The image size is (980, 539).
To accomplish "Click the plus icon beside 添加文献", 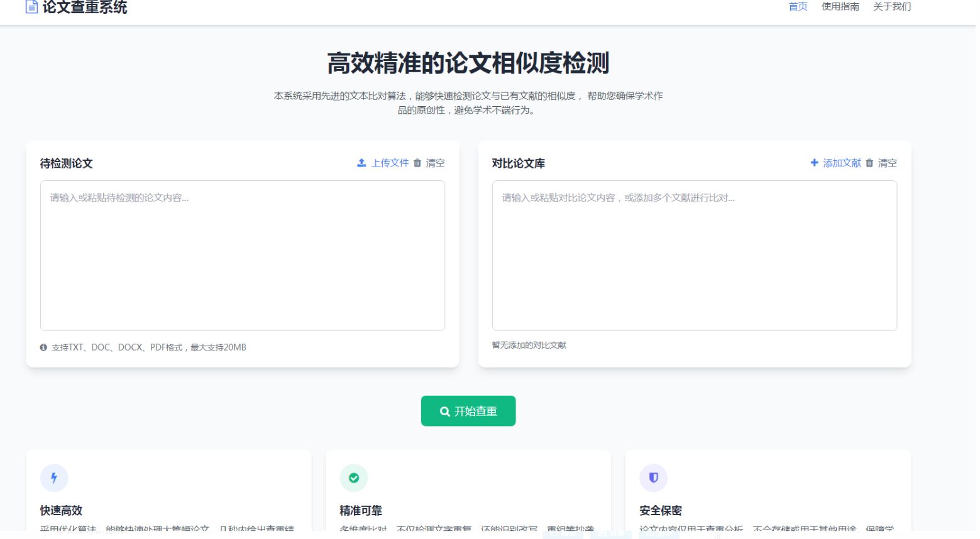I will [x=814, y=163].
